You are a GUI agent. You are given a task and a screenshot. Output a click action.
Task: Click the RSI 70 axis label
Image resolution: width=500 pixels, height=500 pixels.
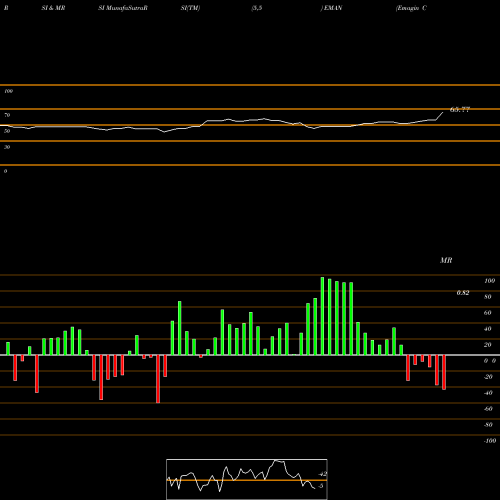[x=7, y=115]
